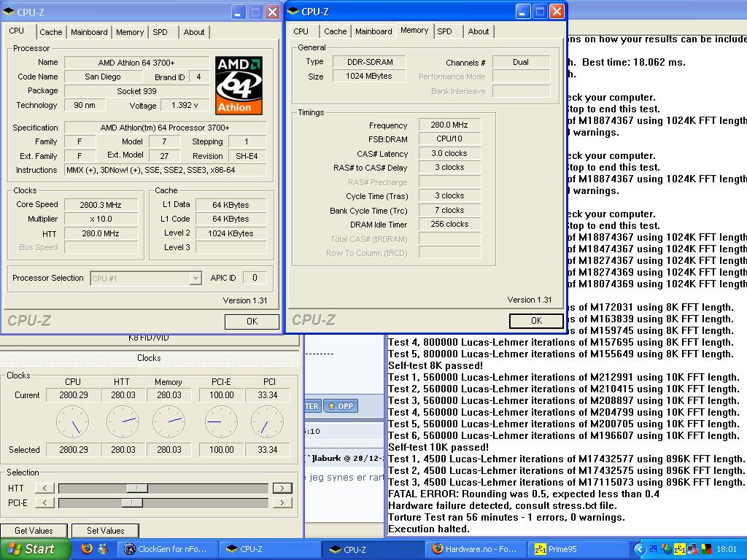Switch to the Mainboard tab in the right CPU-Z window
This screenshot has height=560, width=747.
(x=373, y=31)
